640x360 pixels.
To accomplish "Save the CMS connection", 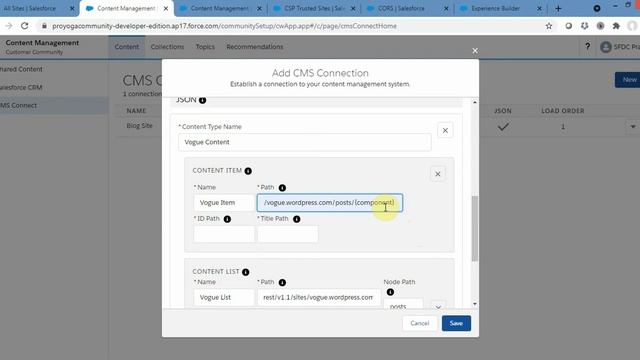I will pos(456,323).
